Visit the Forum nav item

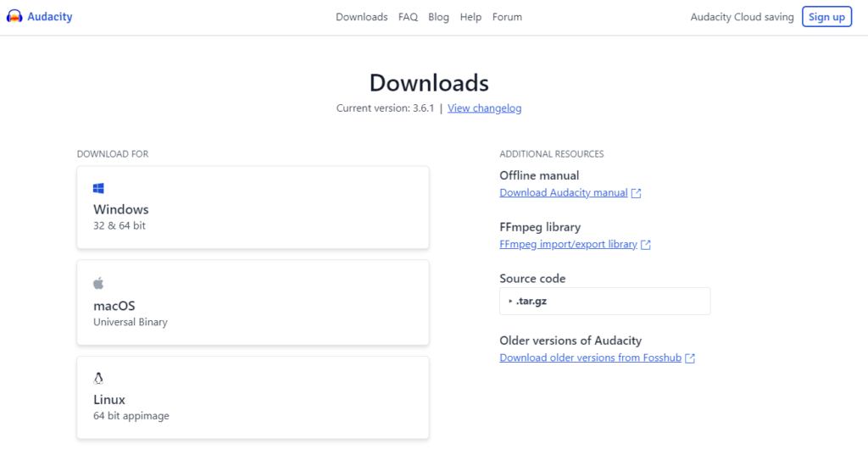coord(507,17)
